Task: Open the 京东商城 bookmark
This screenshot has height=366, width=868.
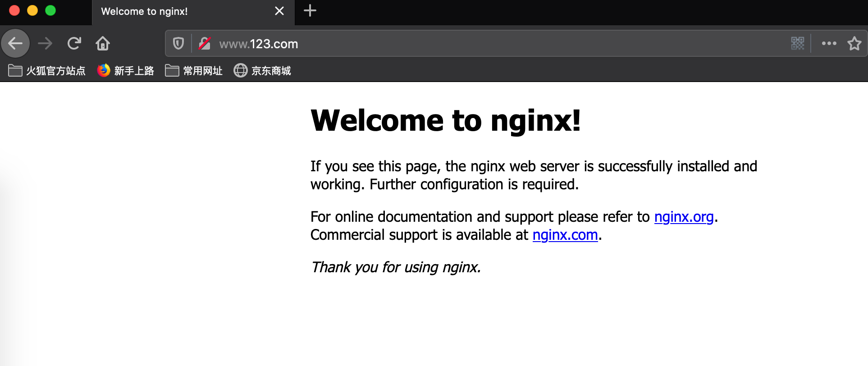Action: (262, 71)
